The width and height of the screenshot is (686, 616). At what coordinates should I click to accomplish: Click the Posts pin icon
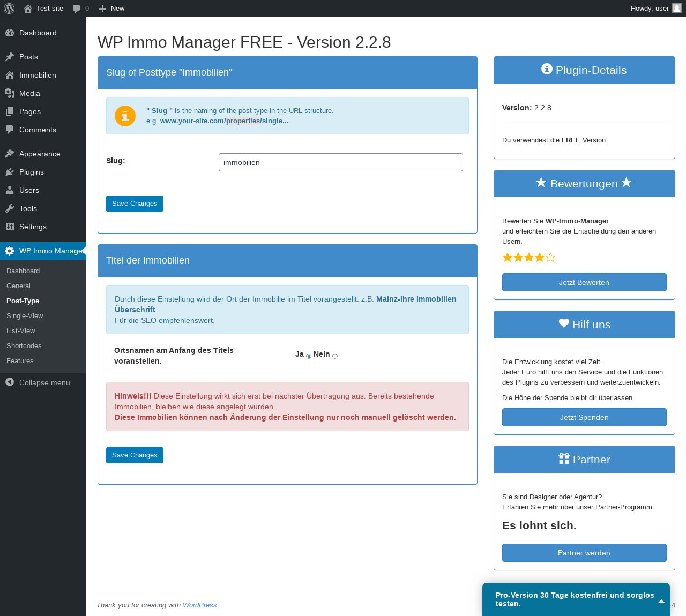(10, 57)
